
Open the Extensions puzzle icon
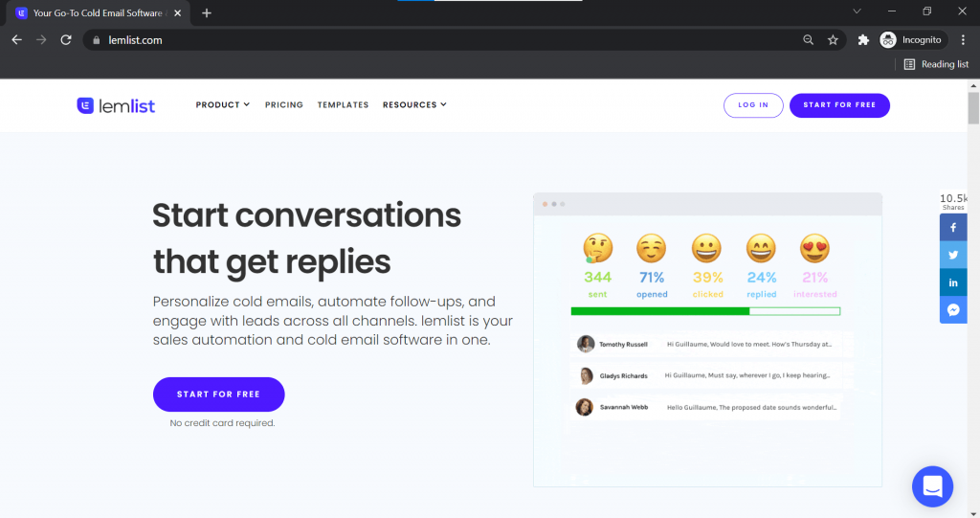point(863,40)
